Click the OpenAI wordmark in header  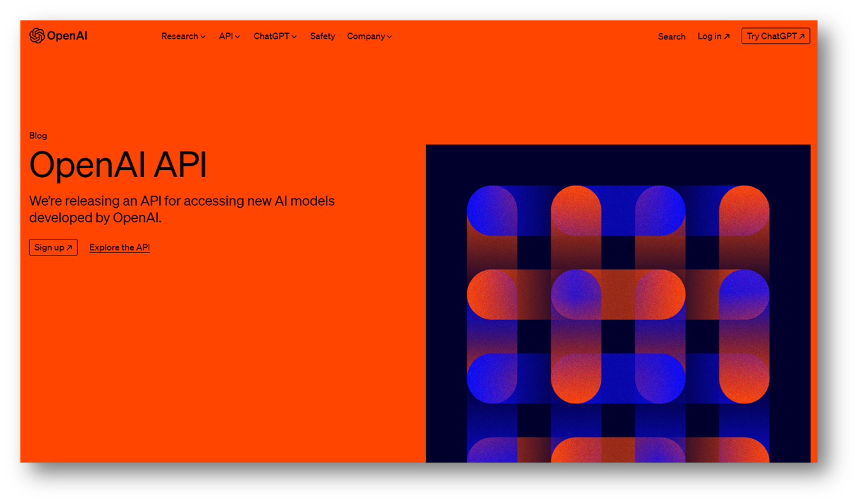(x=67, y=36)
